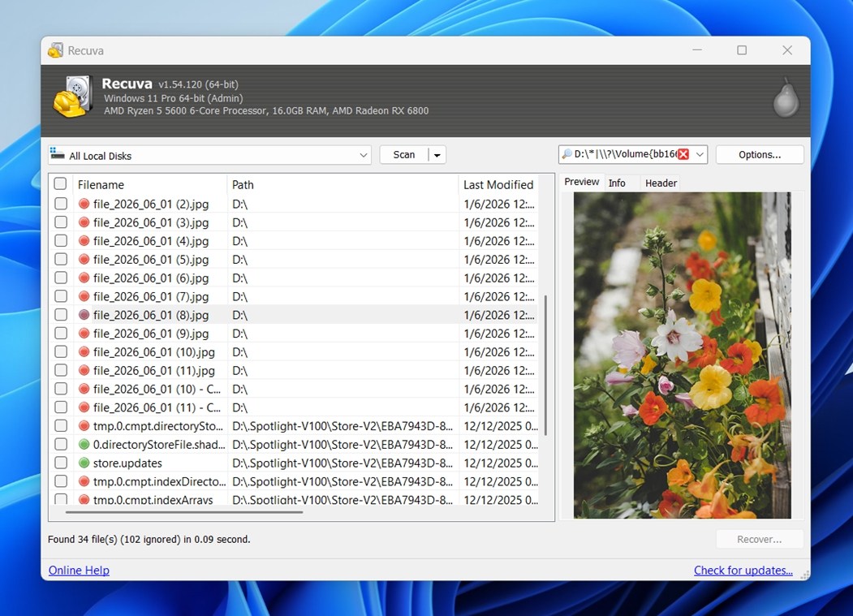This screenshot has width=853, height=616.
Task: Sort the list by Last Modified column
Action: point(498,185)
